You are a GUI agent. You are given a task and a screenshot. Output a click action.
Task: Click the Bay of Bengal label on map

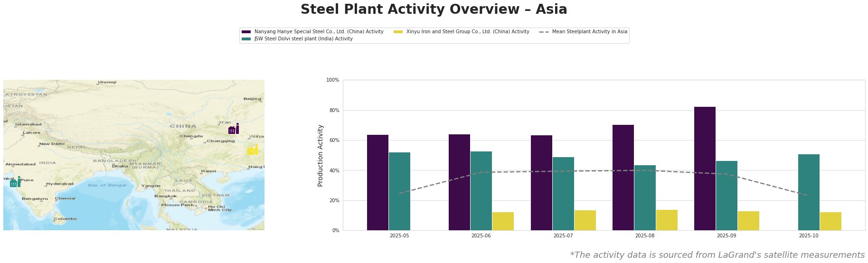point(107,185)
